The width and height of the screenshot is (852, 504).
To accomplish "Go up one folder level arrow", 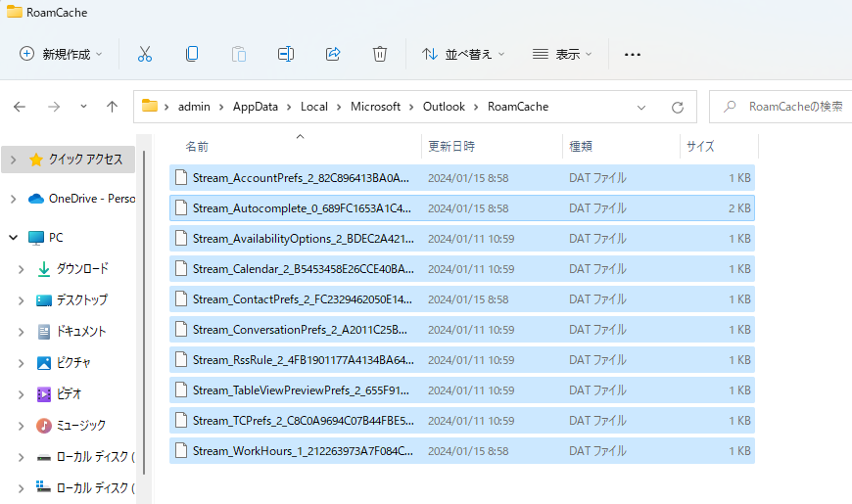I will tap(112, 107).
